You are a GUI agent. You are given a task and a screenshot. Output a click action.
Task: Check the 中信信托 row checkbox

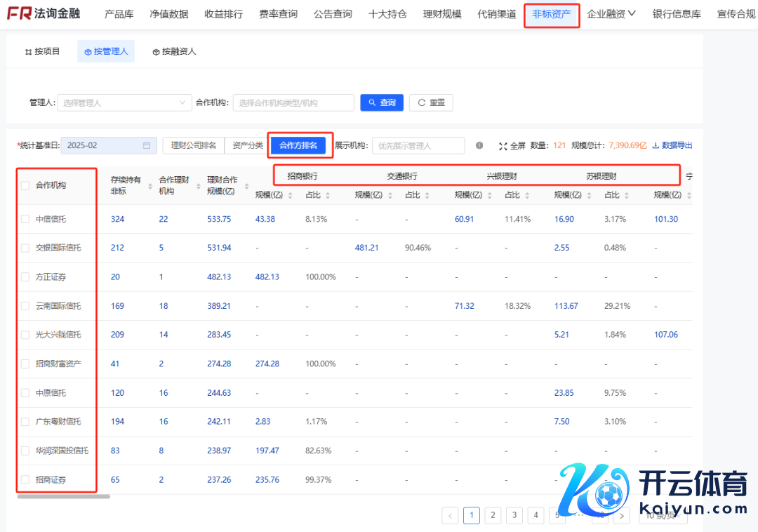[25, 219]
